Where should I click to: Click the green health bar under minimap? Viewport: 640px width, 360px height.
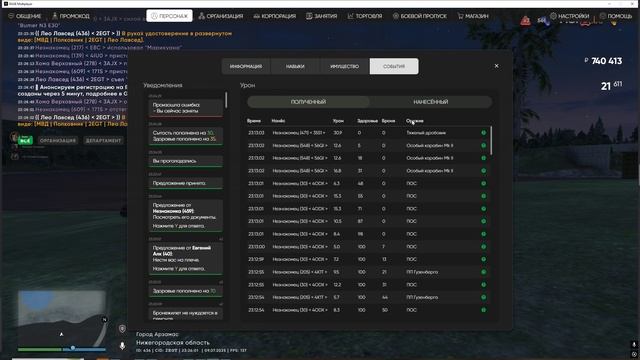tap(40, 349)
